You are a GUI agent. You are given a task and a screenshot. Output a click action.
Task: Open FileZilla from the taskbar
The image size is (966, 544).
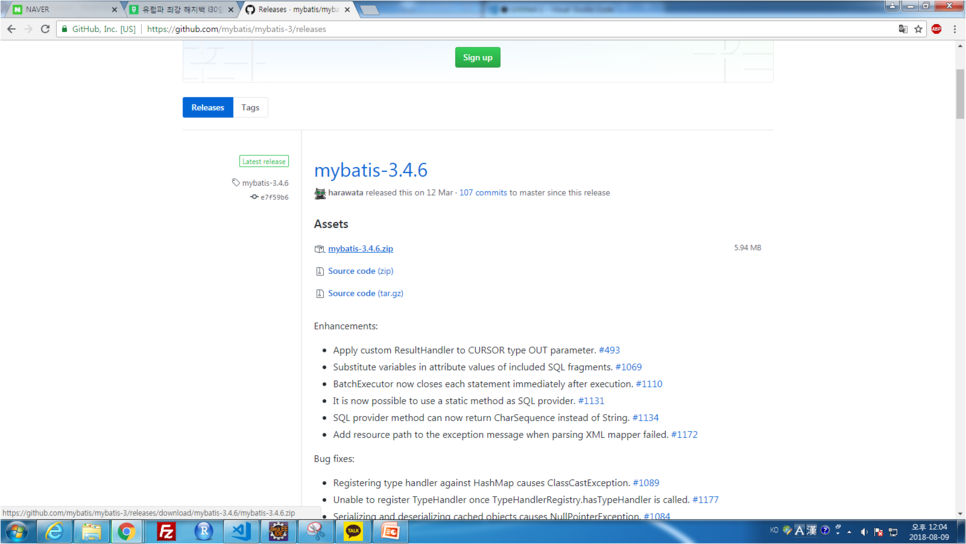(166, 531)
